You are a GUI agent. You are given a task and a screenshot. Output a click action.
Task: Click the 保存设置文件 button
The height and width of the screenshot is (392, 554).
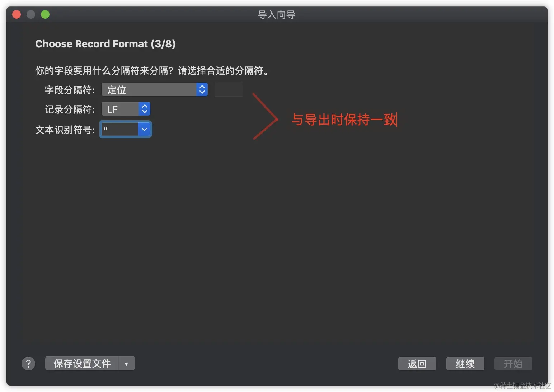tap(82, 364)
